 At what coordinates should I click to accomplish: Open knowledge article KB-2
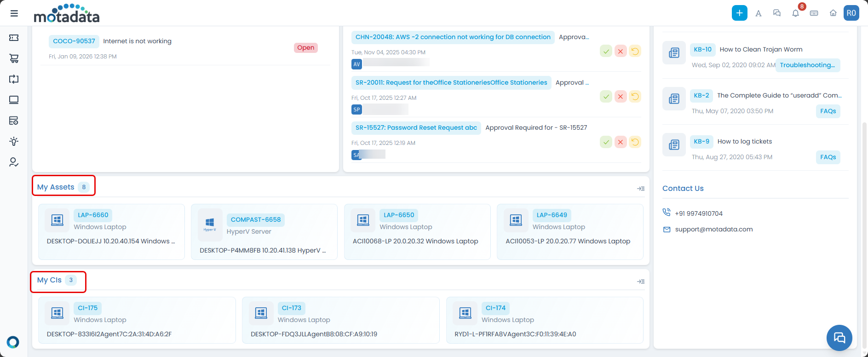(701, 96)
